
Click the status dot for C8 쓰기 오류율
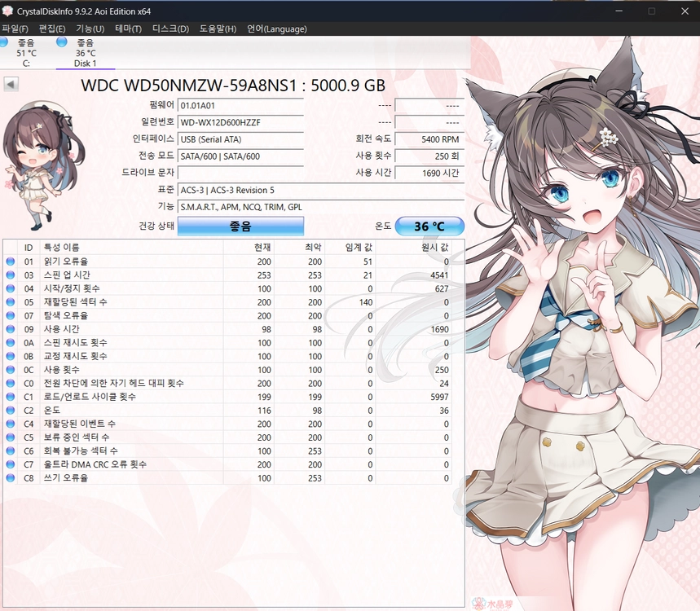(x=11, y=478)
